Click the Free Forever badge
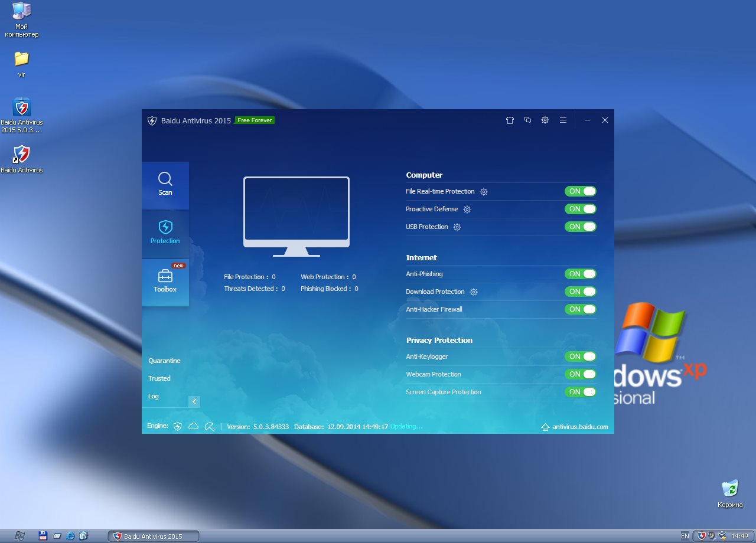The width and height of the screenshot is (756, 543). (x=255, y=120)
